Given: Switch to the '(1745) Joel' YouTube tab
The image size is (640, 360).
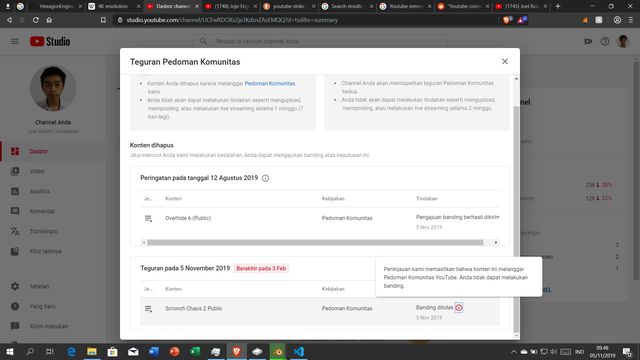Looking at the screenshot, I should click(522, 6).
